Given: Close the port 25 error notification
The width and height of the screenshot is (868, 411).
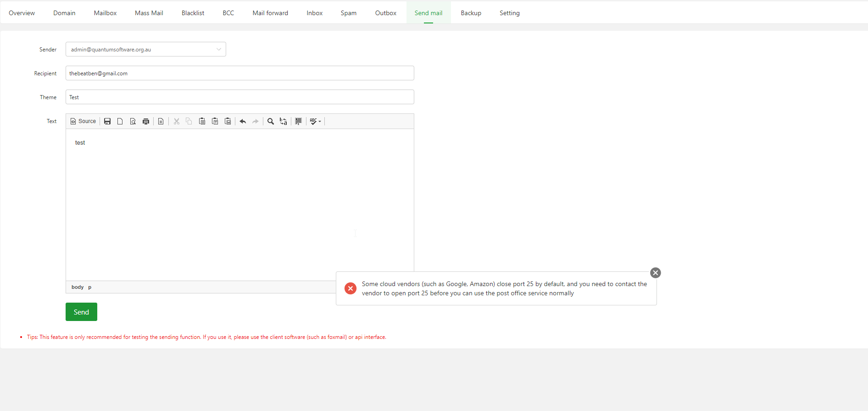Looking at the screenshot, I should pos(656,273).
